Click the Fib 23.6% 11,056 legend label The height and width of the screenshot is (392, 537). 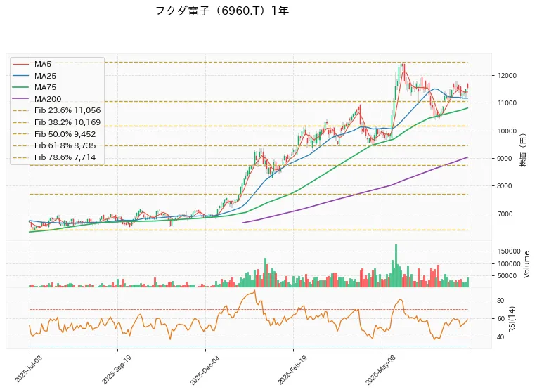[67, 110]
